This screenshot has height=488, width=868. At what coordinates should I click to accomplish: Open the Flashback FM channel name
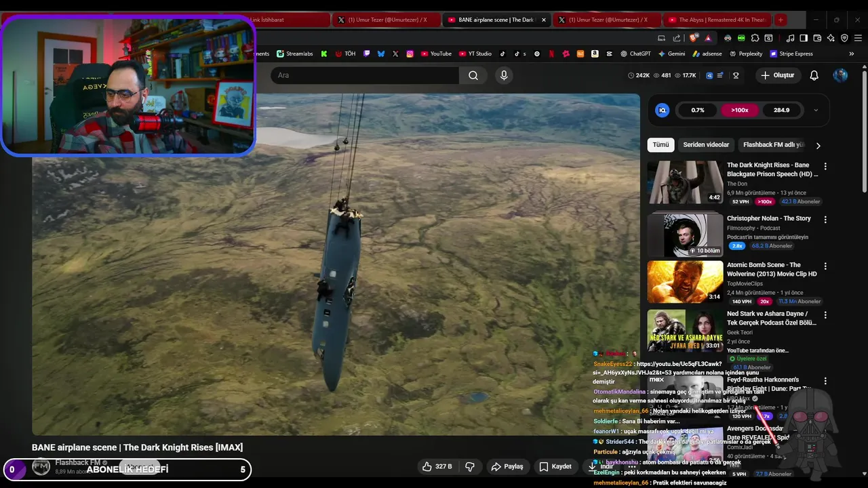(x=77, y=462)
